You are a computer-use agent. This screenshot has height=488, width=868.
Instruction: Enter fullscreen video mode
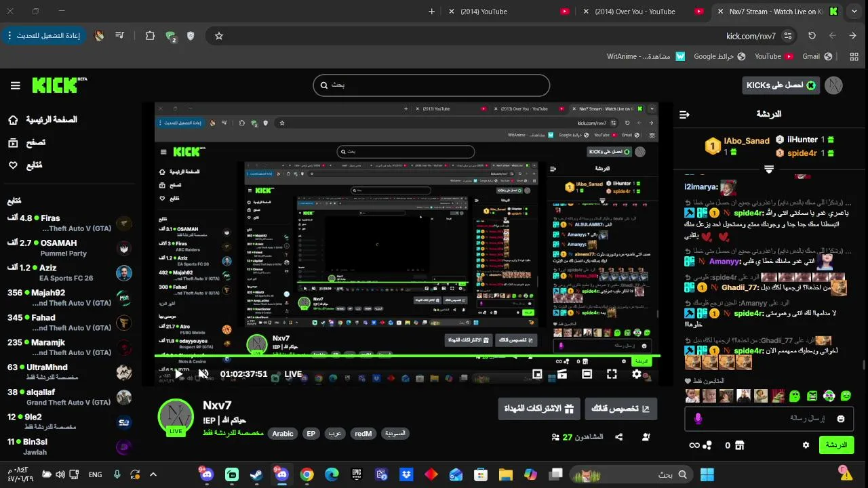(x=612, y=374)
